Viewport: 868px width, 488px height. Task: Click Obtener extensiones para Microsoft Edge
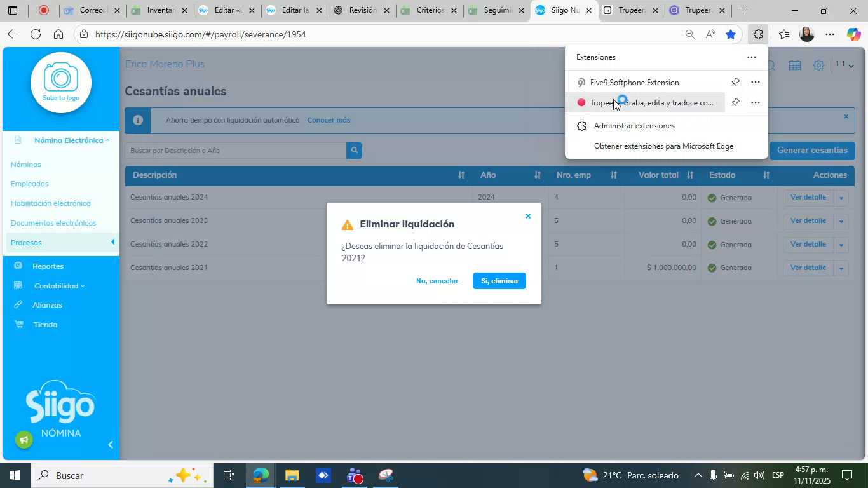tap(663, 146)
